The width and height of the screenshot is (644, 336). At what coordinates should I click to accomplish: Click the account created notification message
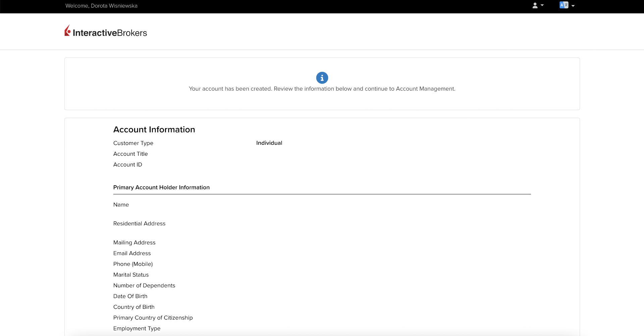point(322,89)
